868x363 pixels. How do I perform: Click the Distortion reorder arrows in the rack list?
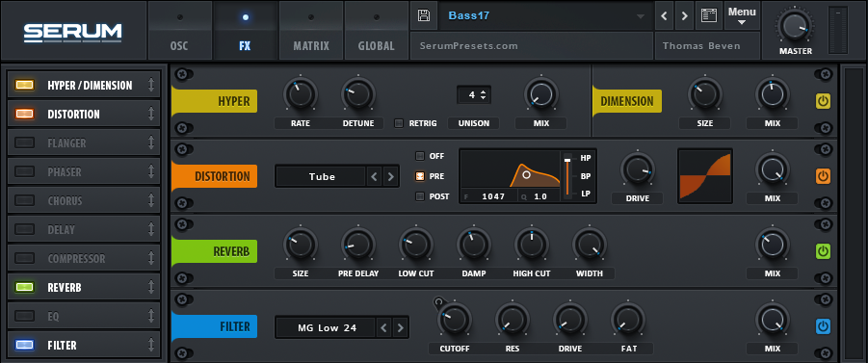tap(151, 114)
